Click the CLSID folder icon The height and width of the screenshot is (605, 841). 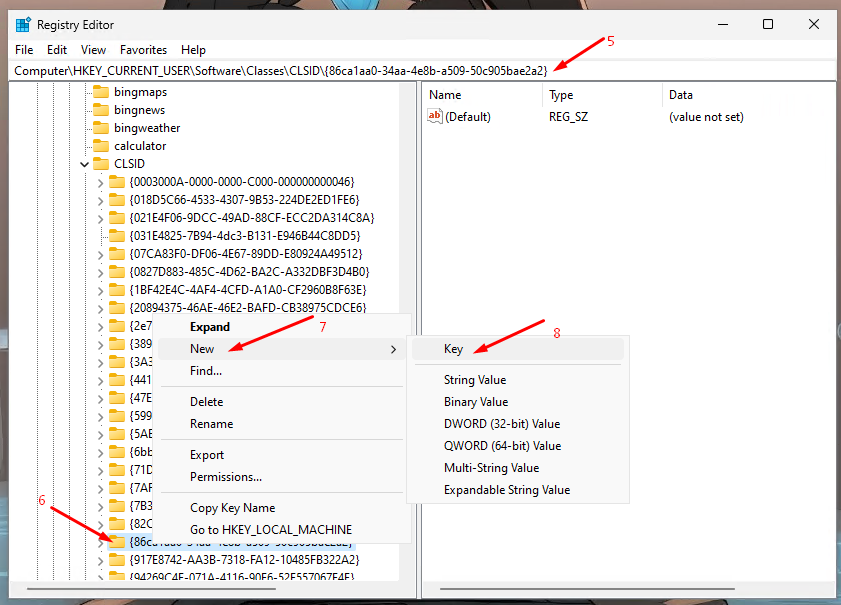click(x=100, y=164)
